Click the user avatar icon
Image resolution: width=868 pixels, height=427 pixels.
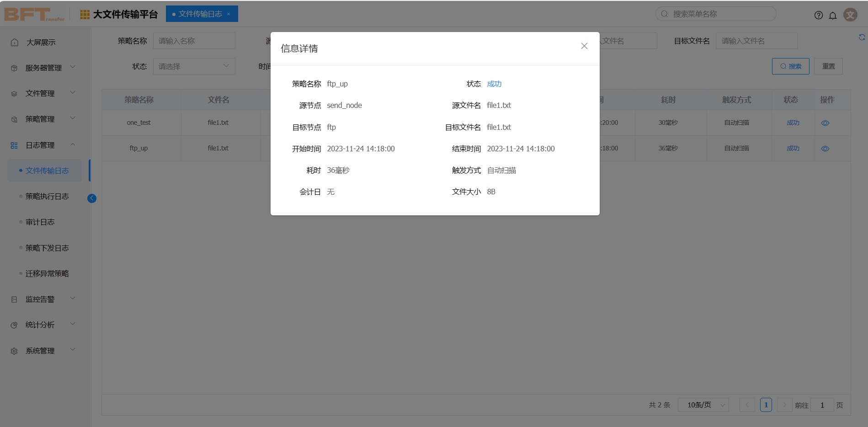(850, 15)
